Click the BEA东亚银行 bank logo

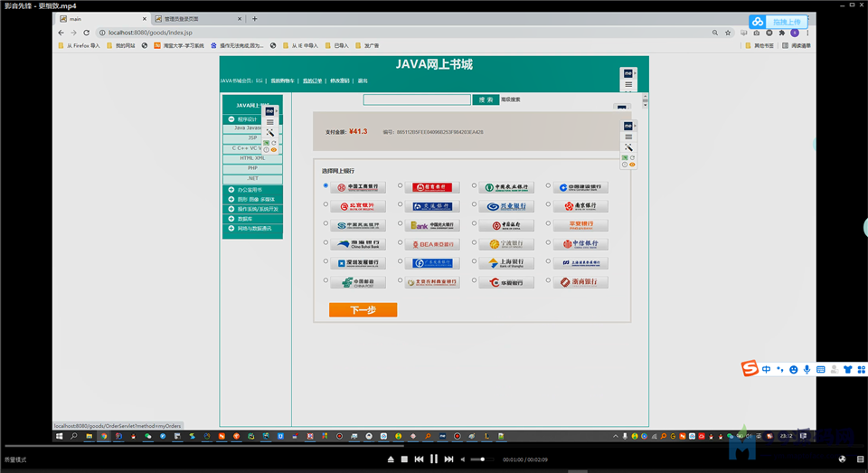[432, 244]
